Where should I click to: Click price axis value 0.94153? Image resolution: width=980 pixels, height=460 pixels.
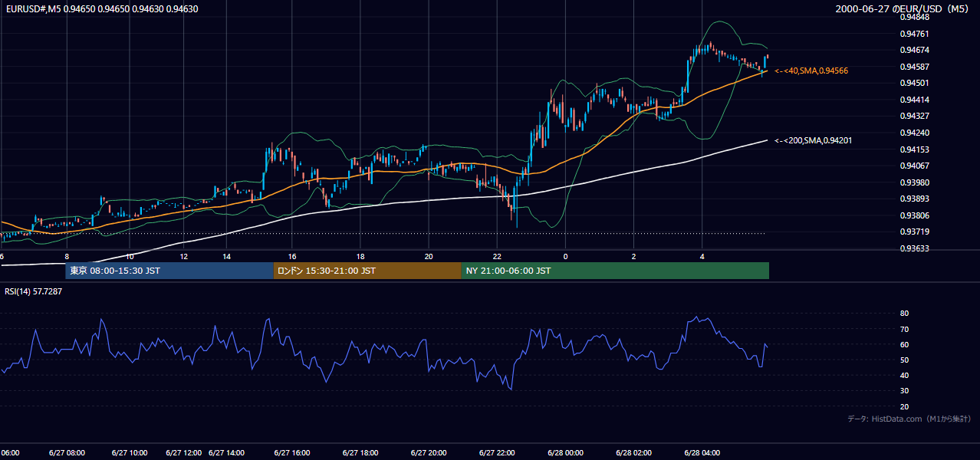click(x=914, y=149)
